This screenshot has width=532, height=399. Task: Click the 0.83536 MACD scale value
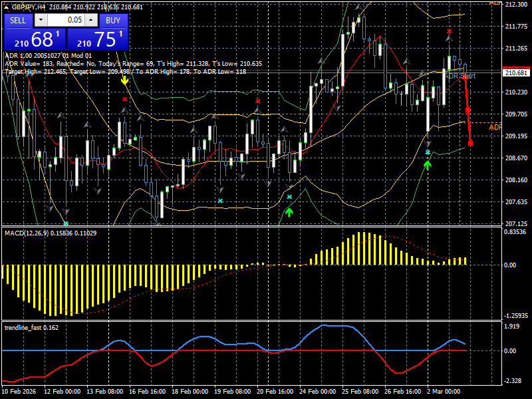pyautogui.click(x=515, y=232)
